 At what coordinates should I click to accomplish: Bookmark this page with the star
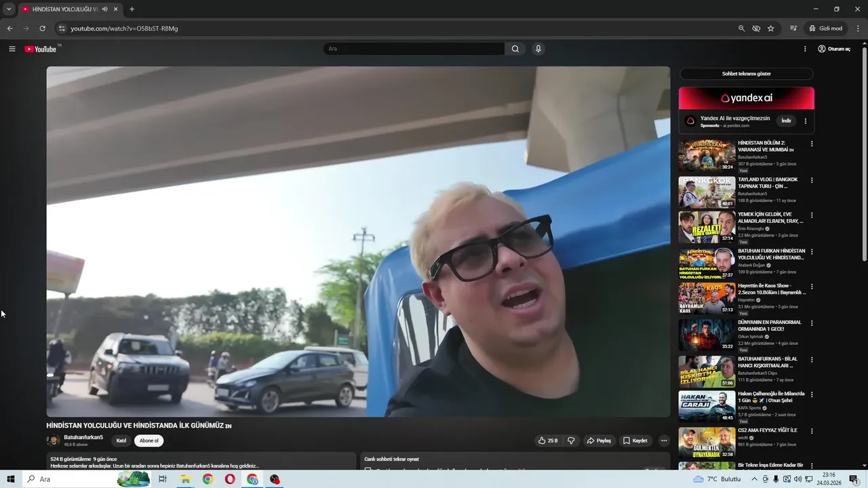[x=771, y=28]
